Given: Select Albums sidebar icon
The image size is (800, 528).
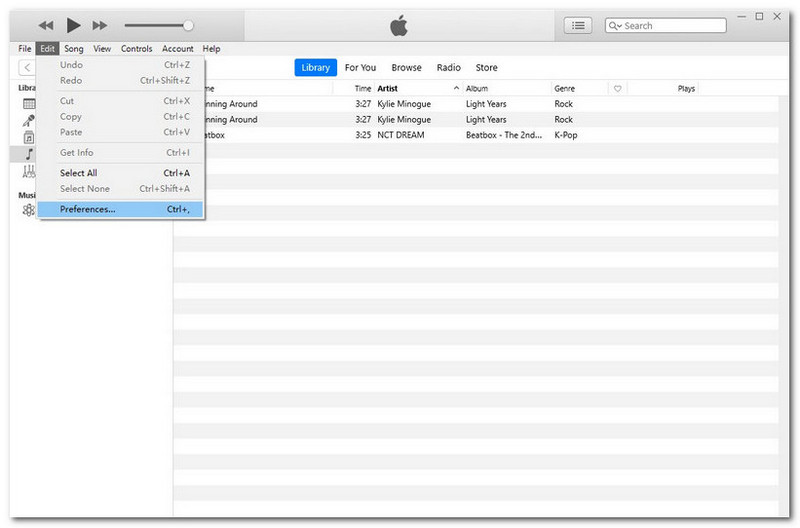Looking at the screenshot, I should point(29,137).
